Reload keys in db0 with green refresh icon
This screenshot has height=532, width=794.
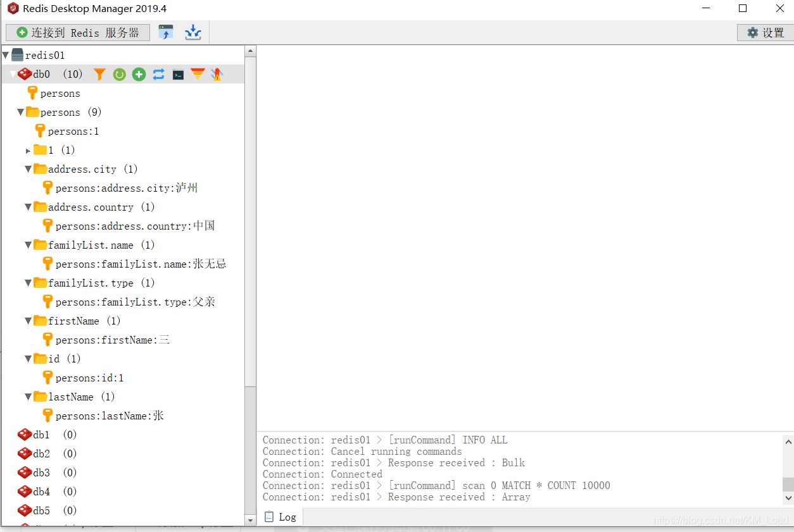pos(119,74)
